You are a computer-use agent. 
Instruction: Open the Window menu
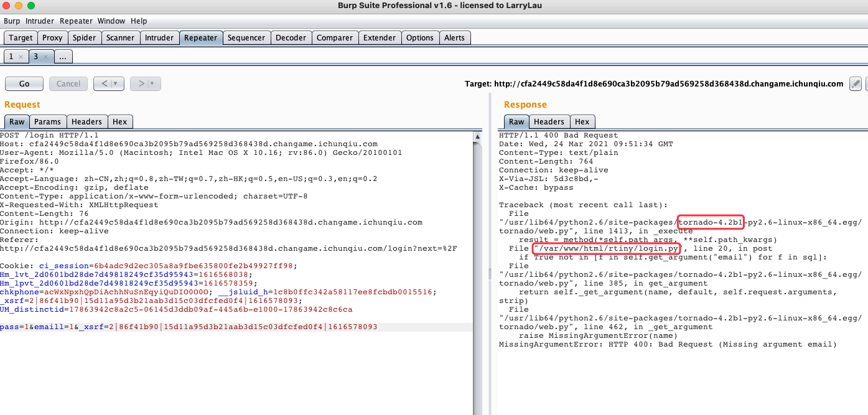[111, 21]
